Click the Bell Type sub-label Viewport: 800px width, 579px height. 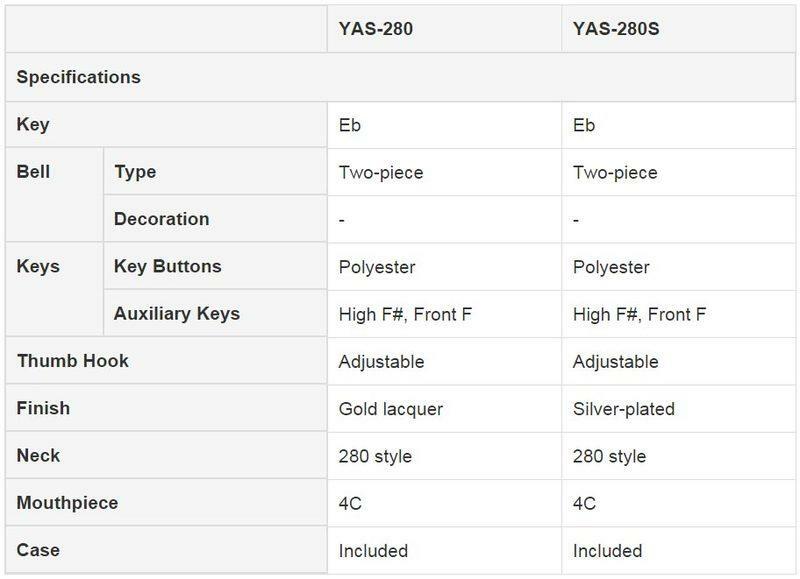(x=135, y=172)
